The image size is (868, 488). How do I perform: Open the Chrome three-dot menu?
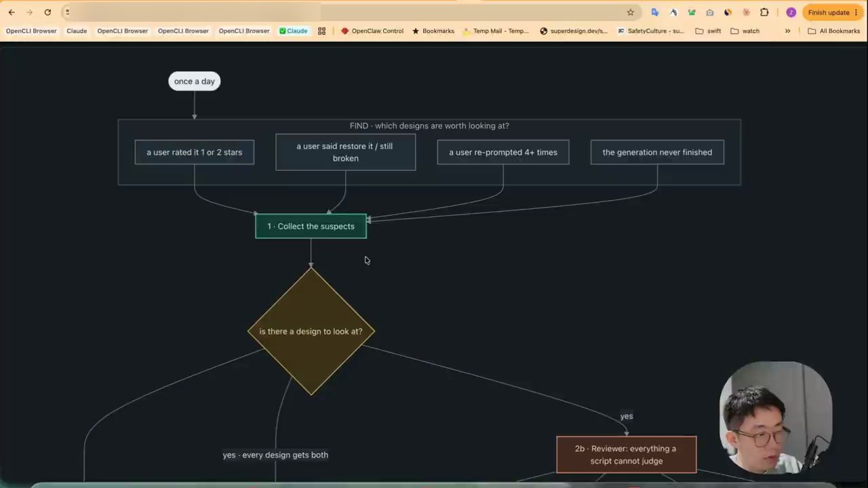coord(856,12)
